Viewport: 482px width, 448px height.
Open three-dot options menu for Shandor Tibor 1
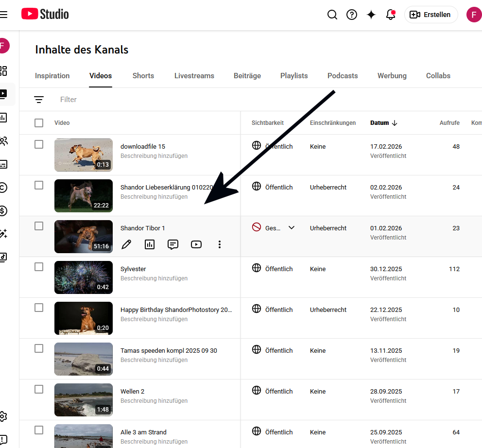(220, 244)
